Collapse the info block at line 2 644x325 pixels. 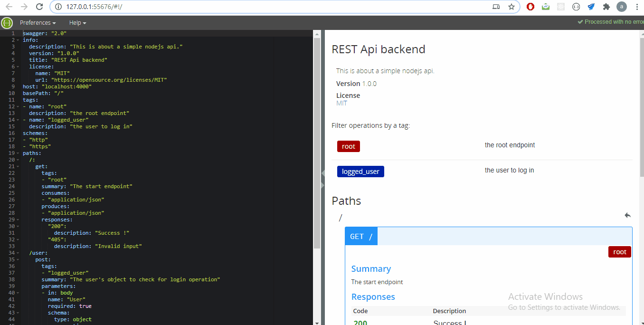pos(18,40)
